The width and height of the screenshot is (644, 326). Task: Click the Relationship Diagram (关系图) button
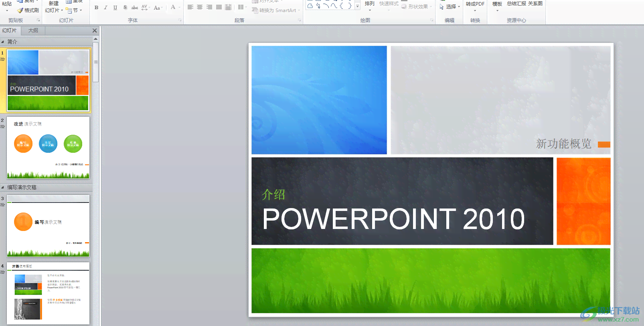(x=535, y=4)
